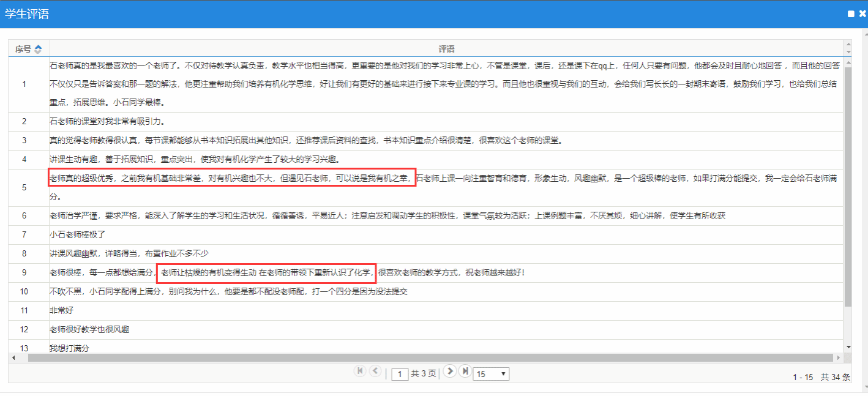Advance to the next comments page
The width and height of the screenshot is (868, 396).
click(450, 371)
